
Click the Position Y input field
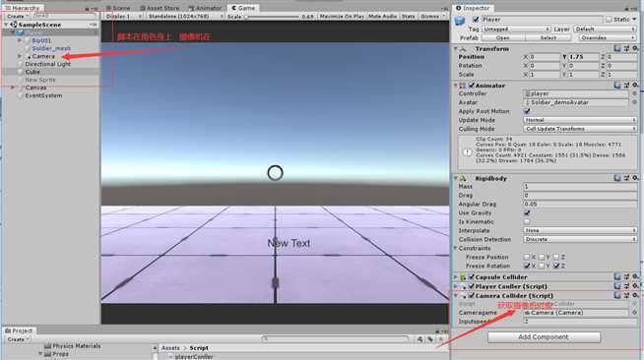tap(584, 57)
